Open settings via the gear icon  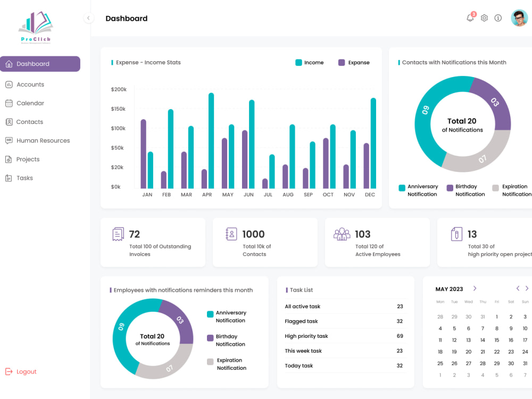(x=484, y=18)
